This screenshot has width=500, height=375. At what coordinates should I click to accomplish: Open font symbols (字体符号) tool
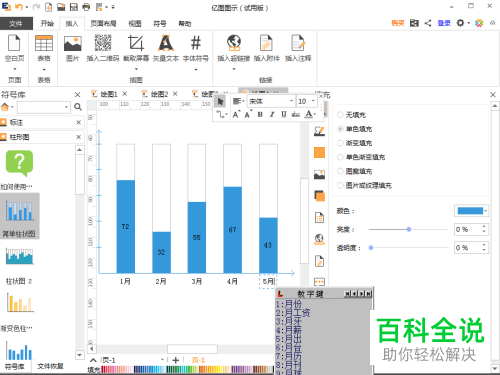[196, 49]
